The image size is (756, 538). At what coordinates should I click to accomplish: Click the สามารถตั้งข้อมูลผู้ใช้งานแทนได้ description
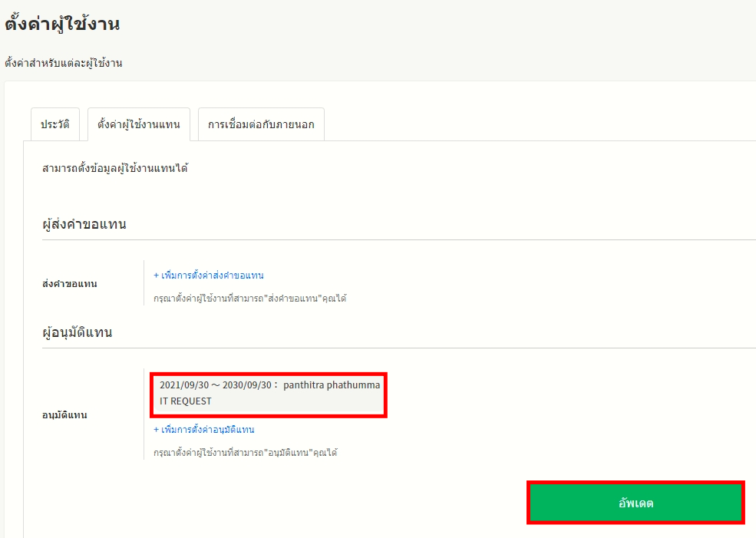click(115, 168)
